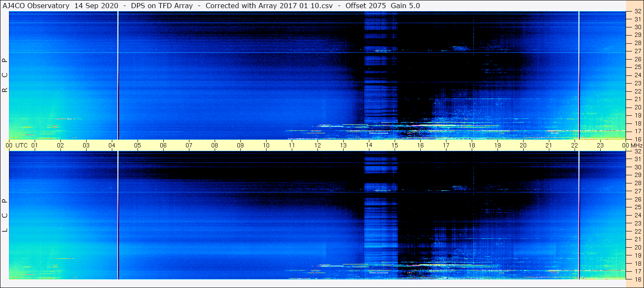Pick the 09 hour tick label
This screenshot has width=644, height=288.
[240, 145]
